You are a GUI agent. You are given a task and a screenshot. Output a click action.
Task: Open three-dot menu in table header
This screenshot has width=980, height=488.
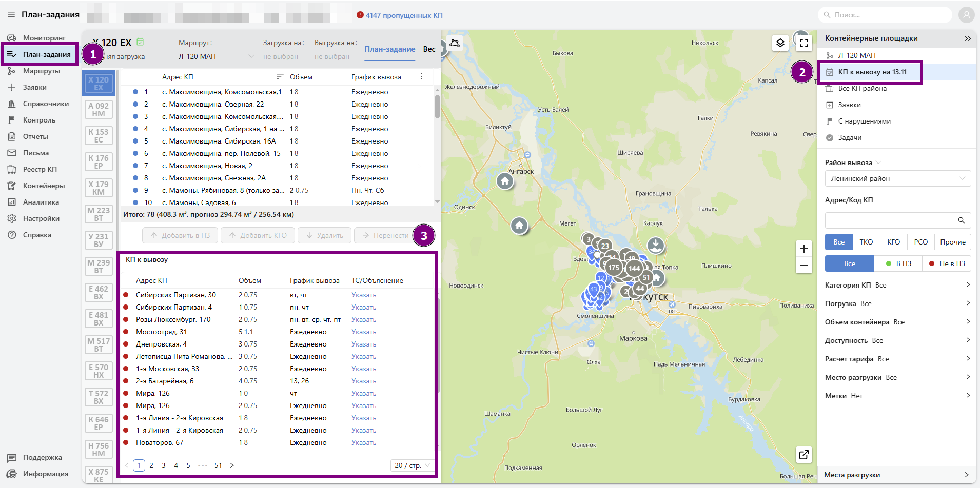pyautogui.click(x=421, y=77)
